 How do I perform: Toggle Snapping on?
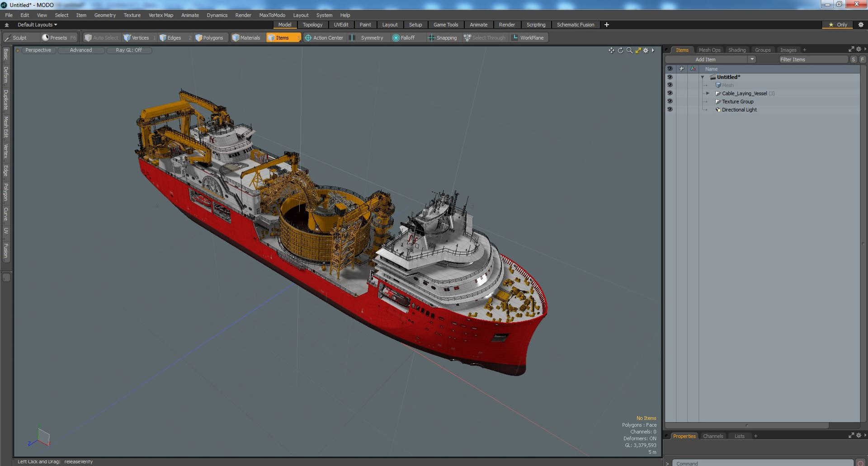point(443,38)
